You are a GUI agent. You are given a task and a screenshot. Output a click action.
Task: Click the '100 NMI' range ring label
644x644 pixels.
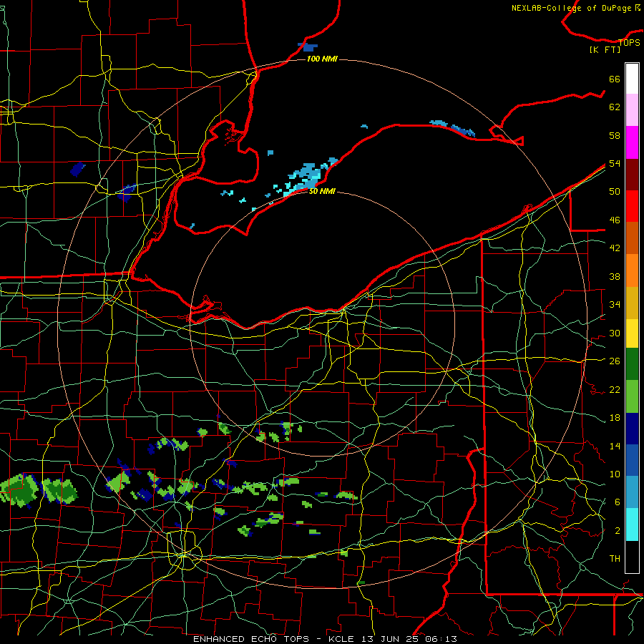322,59
